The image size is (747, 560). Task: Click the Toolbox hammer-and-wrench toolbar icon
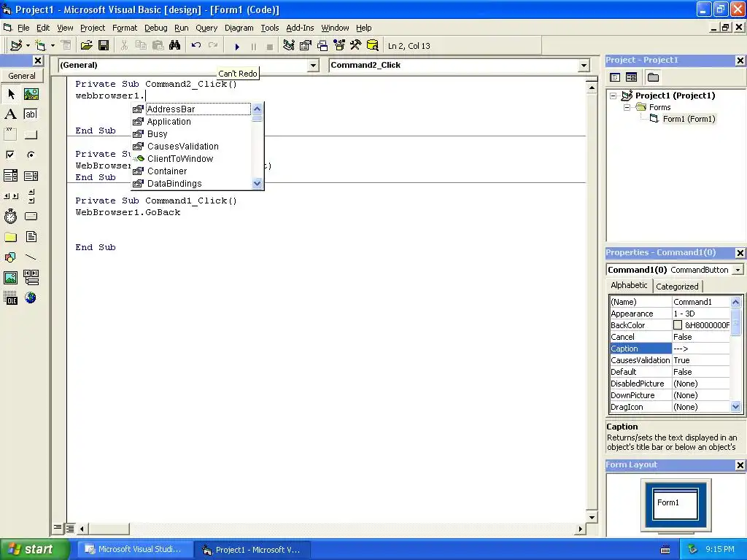(356, 45)
